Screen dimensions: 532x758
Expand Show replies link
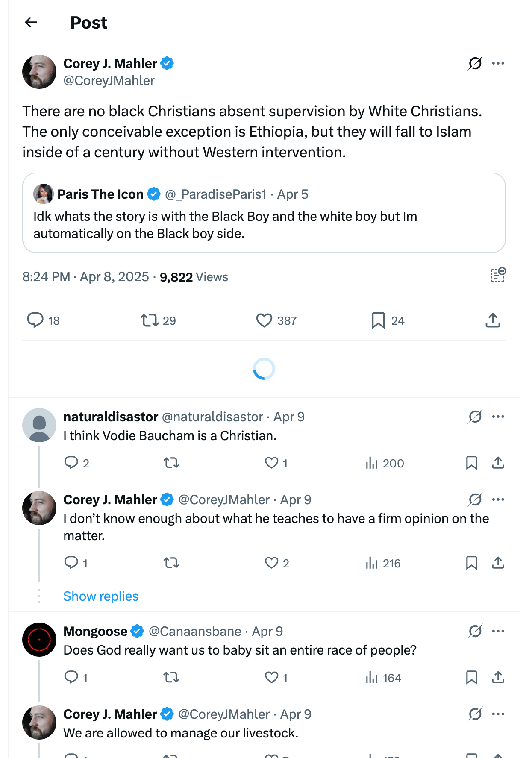[101, 596]
